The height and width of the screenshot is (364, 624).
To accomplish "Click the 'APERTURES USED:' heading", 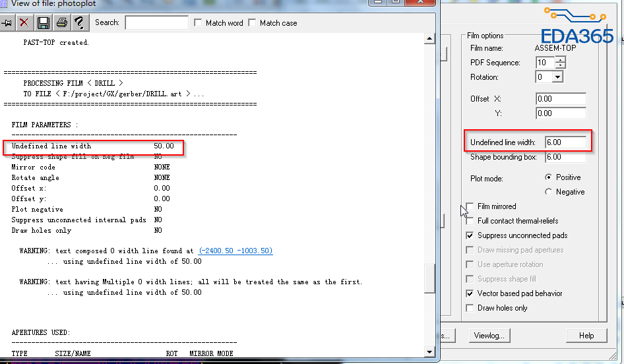I will coord(41,332).
